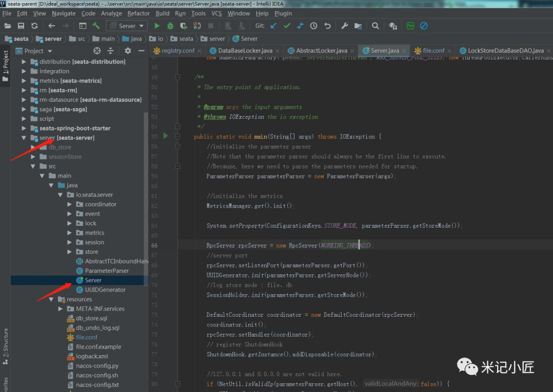Open Settings with the wrench icon
Image resolution: width=553 pixels, height=392 pixels.
pyautogui.click(x=345, y=26)
